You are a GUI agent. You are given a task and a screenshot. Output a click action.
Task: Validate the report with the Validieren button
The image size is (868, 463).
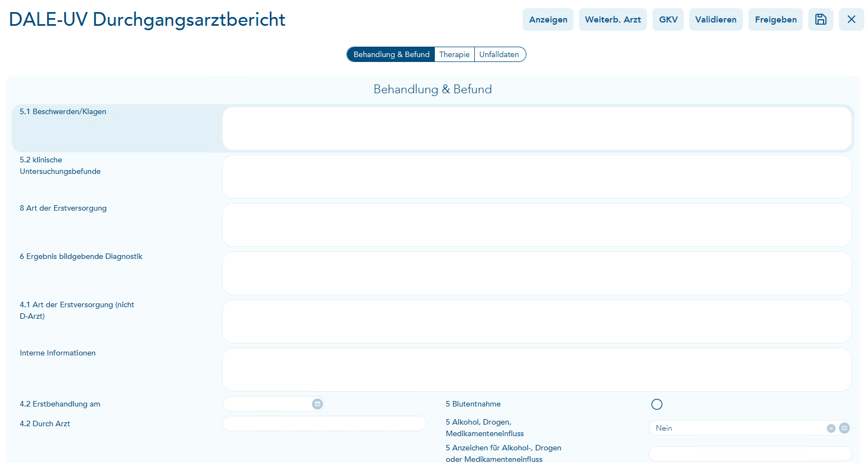pos(716,19)
